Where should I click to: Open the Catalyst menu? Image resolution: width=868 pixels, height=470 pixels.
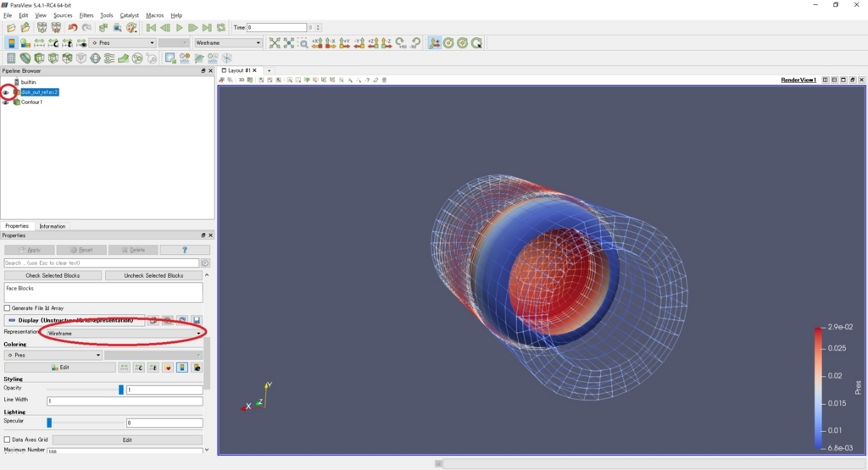(x=130, y=15)
